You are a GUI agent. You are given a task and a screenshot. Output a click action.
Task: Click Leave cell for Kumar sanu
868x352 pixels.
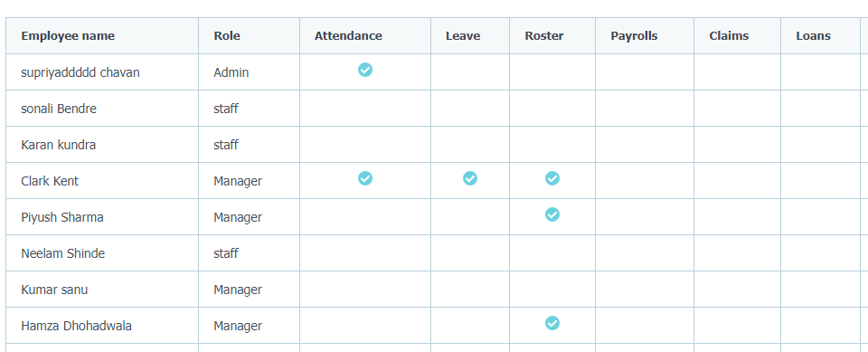click(470, 290)
